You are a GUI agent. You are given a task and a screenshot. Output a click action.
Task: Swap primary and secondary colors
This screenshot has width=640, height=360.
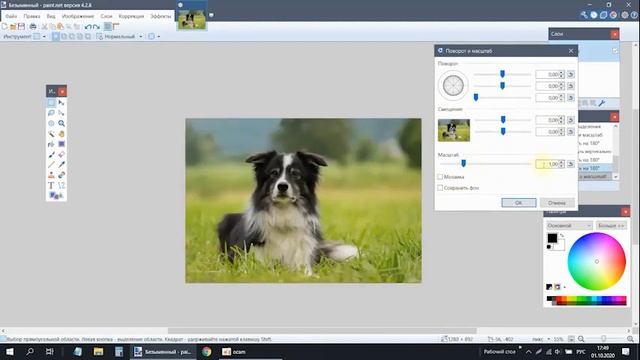tap(562, 236)
